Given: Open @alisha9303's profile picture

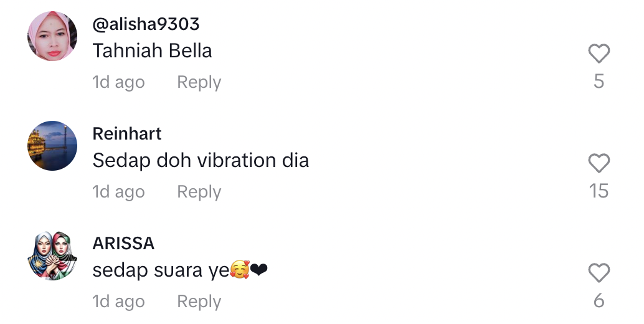Looking at the screenshot, I should click(52, 36).
